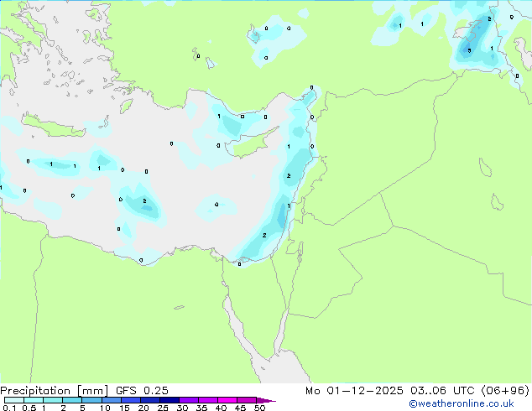Click the 2–5 mm legend color swatch
The height and width of the screenshot is (411, 532).
coord(72,400)
